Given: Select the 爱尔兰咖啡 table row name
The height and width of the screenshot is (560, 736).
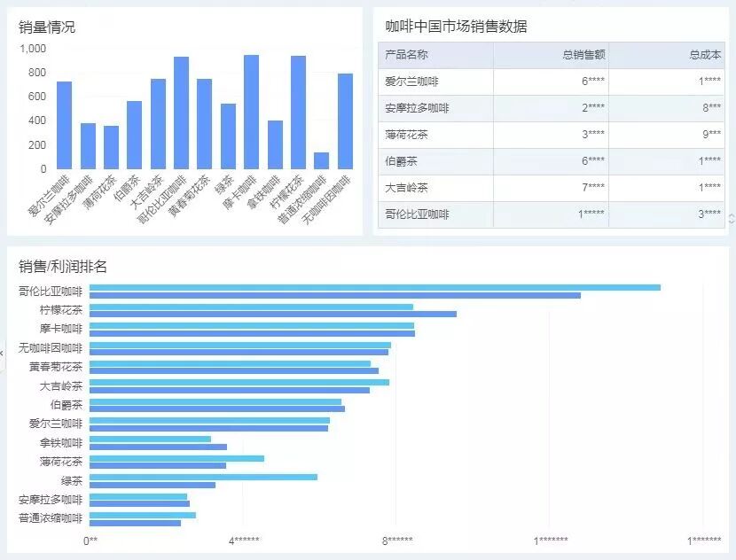Looking at the screenshot, I should click(x=411, y=82).
